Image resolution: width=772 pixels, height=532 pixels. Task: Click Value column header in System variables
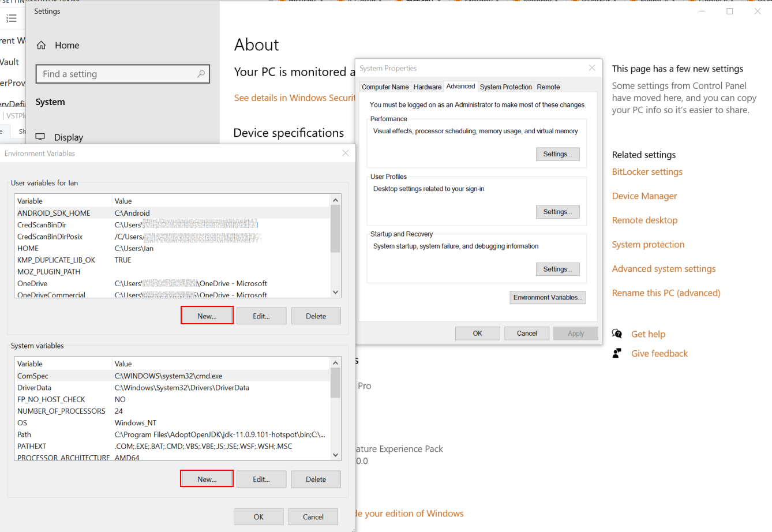(221, 364)
